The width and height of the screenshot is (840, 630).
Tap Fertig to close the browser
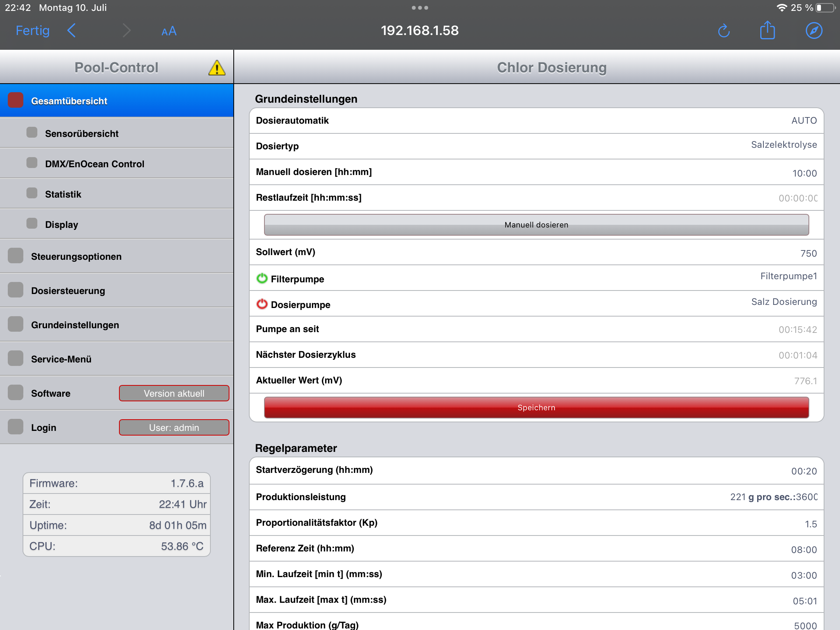click(33, 30)
